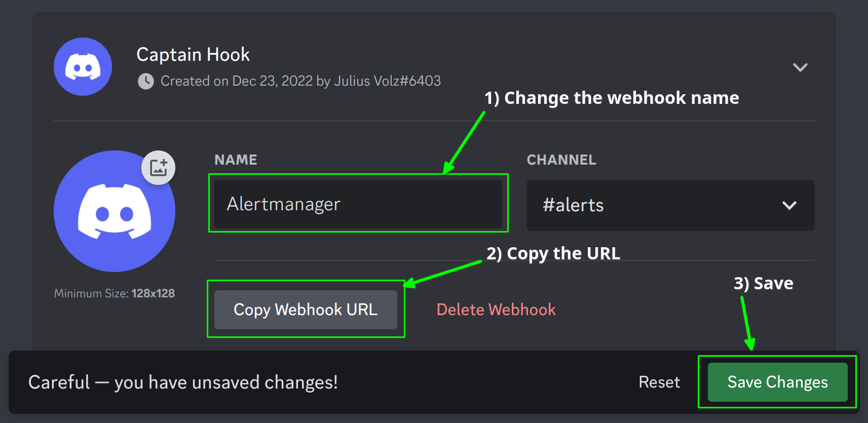Click the green Save Changes button
The image size is (868, 423).
pos(777,382)
